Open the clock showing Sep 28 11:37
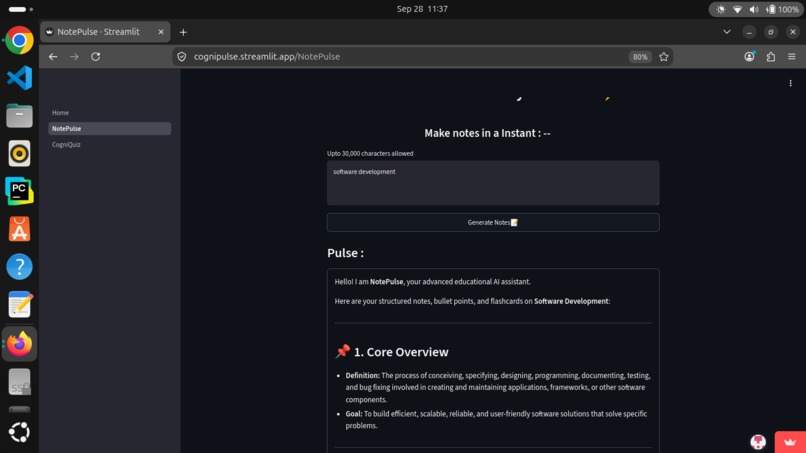This screenshot has width=806, height=453. [x=422, y=9]
